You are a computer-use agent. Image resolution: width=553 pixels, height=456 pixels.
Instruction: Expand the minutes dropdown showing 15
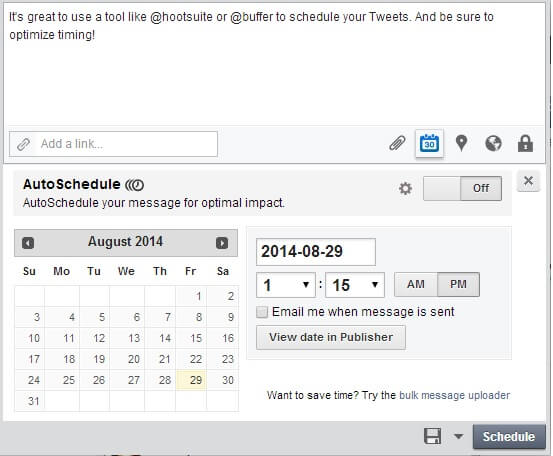pos(355,285)
